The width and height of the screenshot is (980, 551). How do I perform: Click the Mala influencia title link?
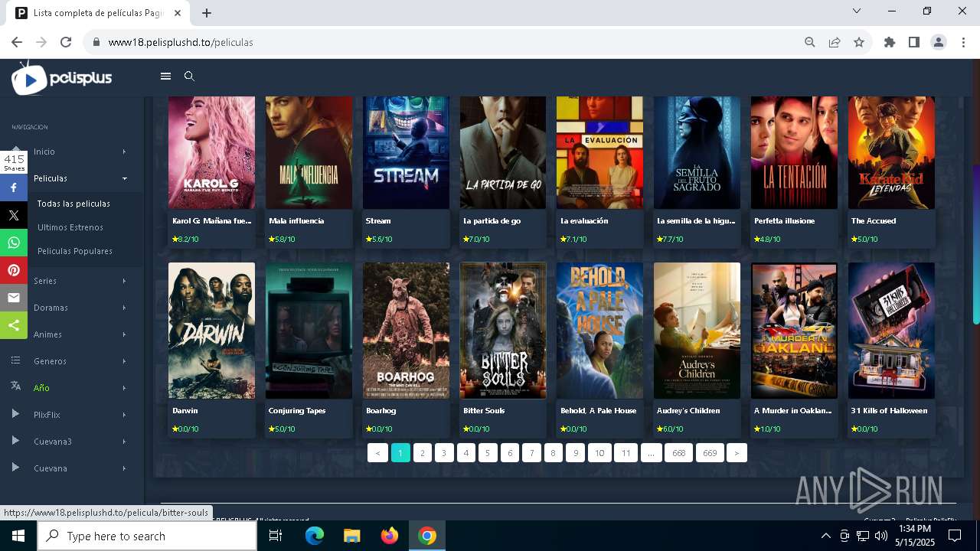click(296, 221)
